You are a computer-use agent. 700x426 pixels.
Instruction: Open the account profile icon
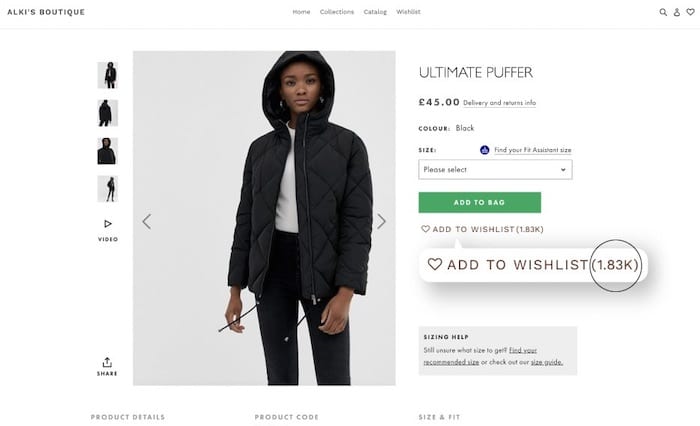[676, 12]
